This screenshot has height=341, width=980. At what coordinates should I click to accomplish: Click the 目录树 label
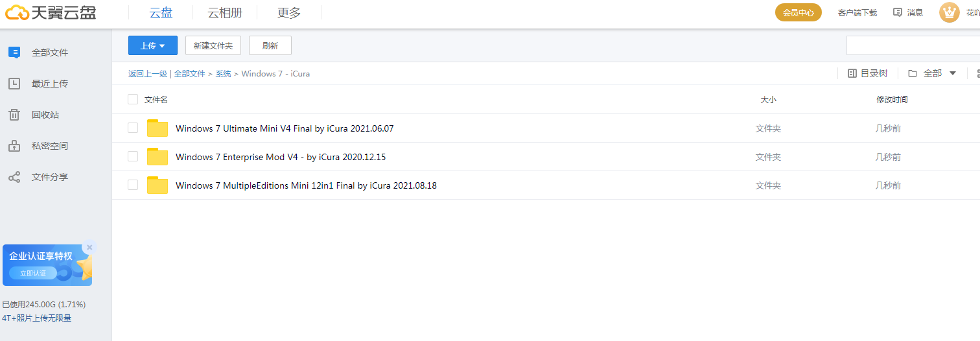[x=874, y=73]
